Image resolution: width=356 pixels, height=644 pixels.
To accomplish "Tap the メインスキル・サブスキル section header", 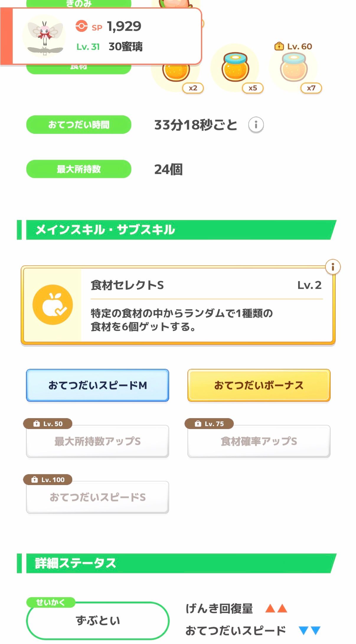I will pyautogui.click(x=177, y=230).
